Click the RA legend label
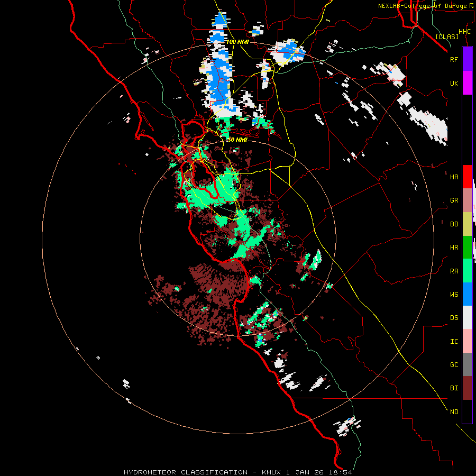 (x=454, y=271)
